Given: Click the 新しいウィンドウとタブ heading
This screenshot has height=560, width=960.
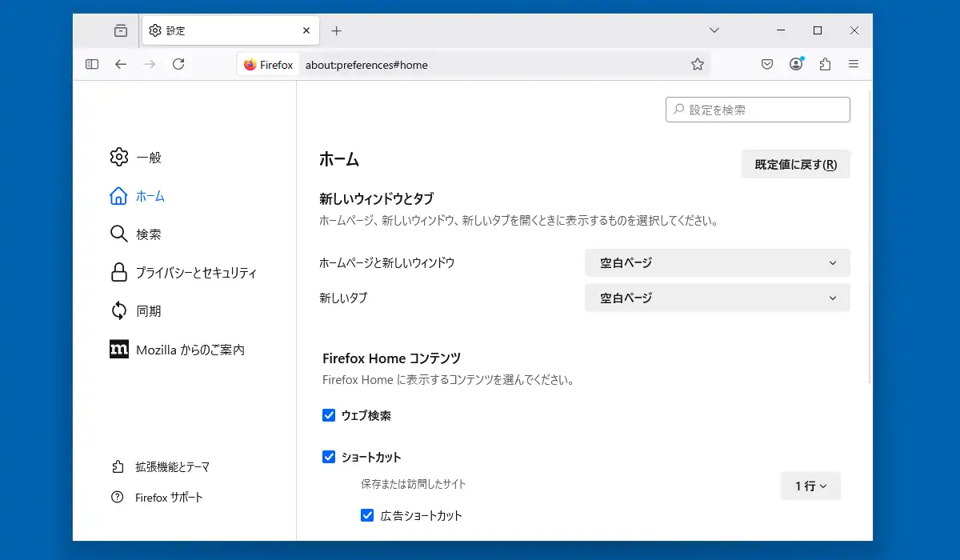Looking at the screenshot, I should click(x=377, y=198).
